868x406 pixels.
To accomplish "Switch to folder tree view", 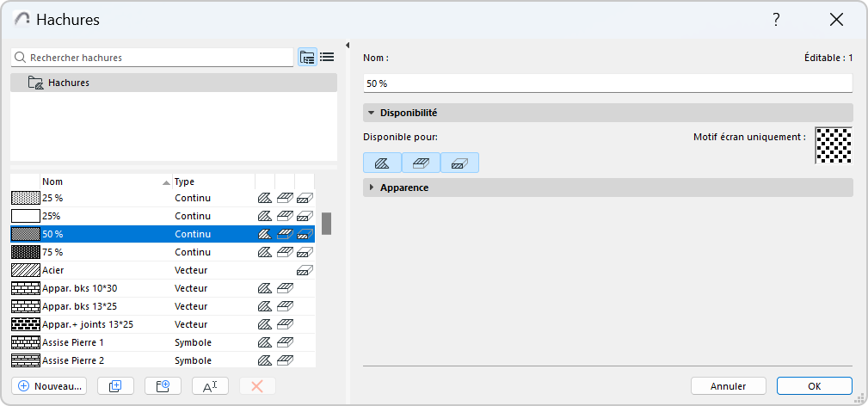I will [307, 58].
